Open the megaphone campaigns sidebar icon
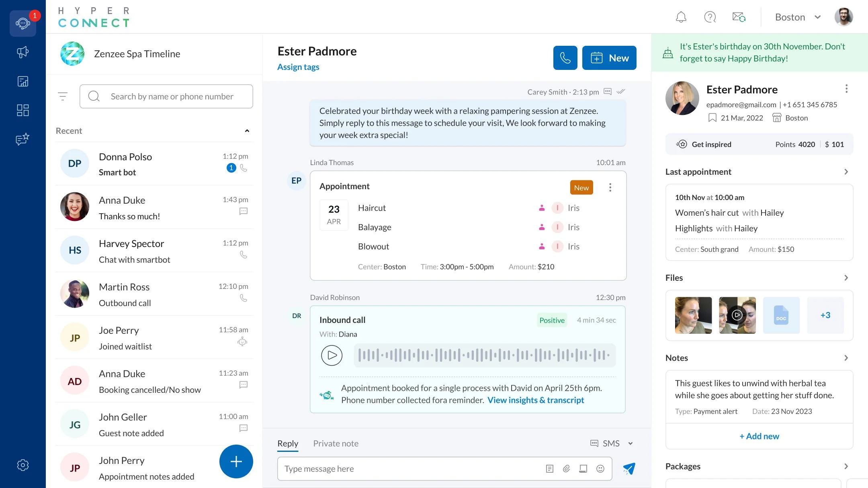 [x=23, y=52]
